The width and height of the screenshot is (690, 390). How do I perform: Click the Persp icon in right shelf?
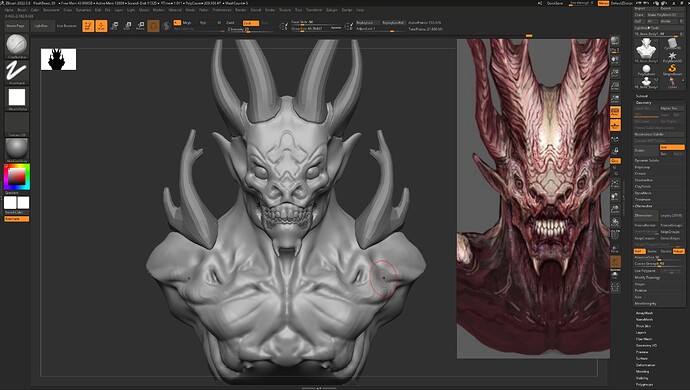tap(615, 113)
